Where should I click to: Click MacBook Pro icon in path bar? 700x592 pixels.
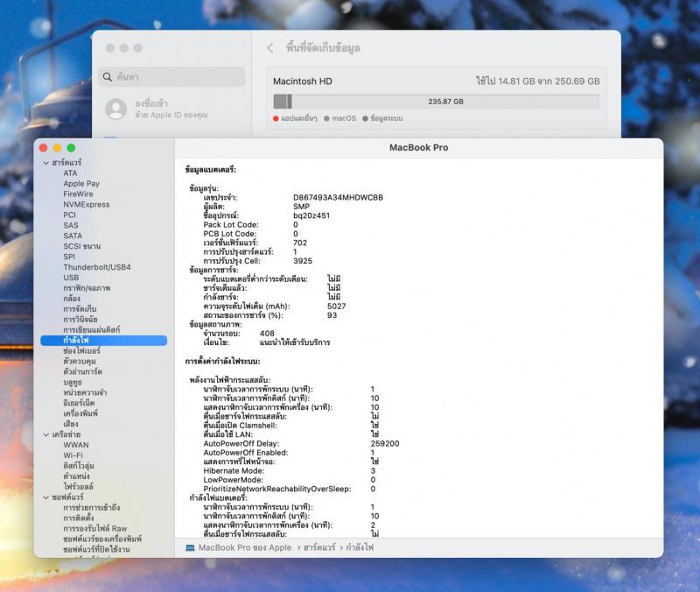click(x=190, y=547)
